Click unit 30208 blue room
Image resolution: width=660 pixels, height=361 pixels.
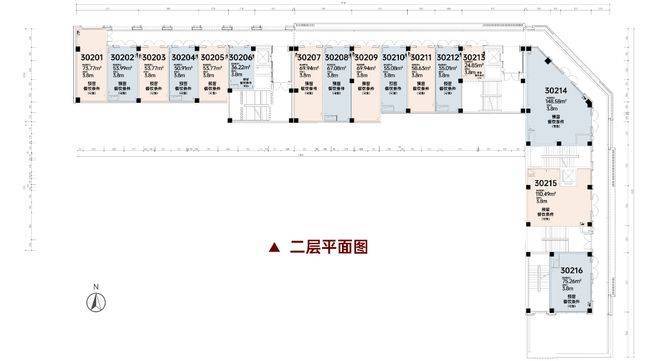(337, 84)
